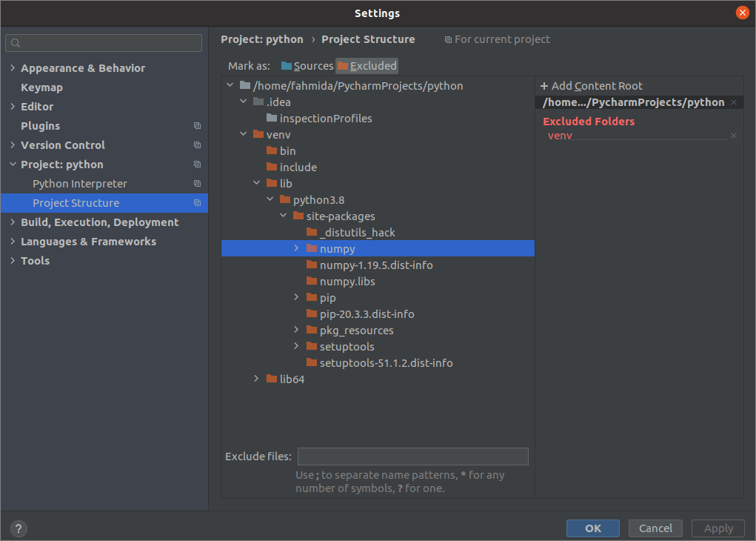Click the settings scope icon beside Plugins

coord(197,126)
